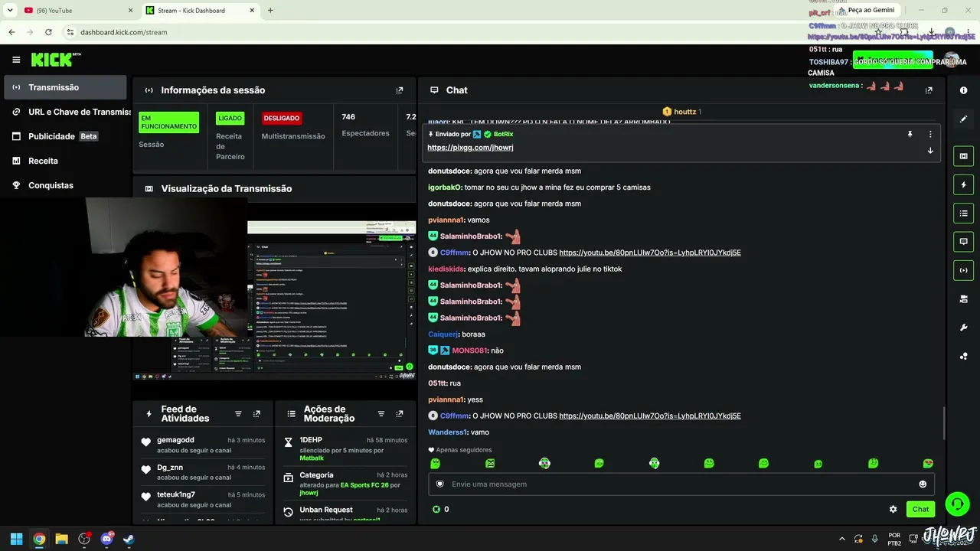This screenshot has height=551, width=980.
Task: Pop out the Chat panel
Action: pyautogui.click(x=929, y=90)
